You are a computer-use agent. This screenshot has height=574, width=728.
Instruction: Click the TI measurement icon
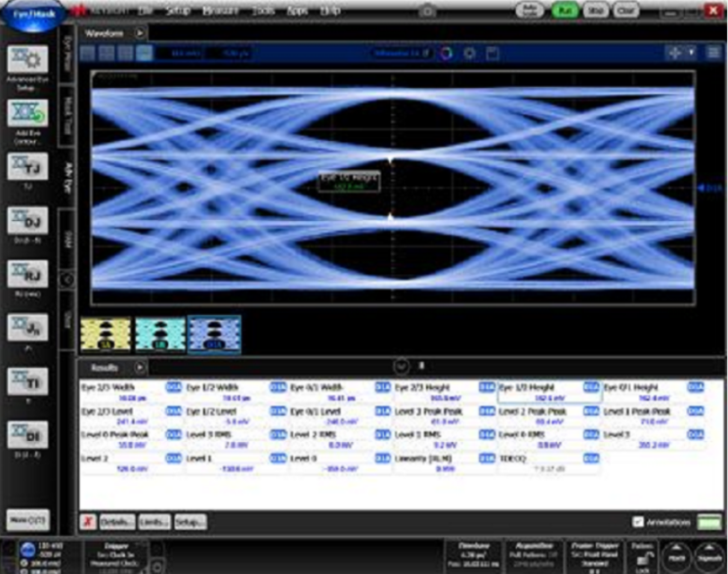[28, 381]
